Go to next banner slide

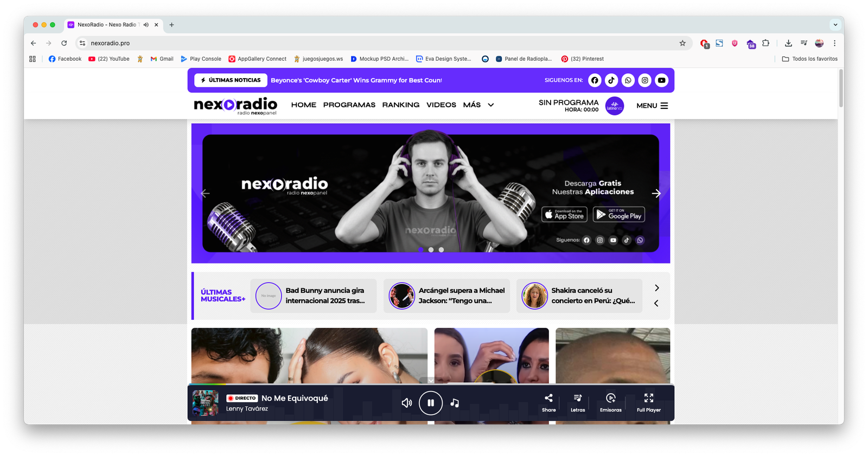[x=656, y=194]
